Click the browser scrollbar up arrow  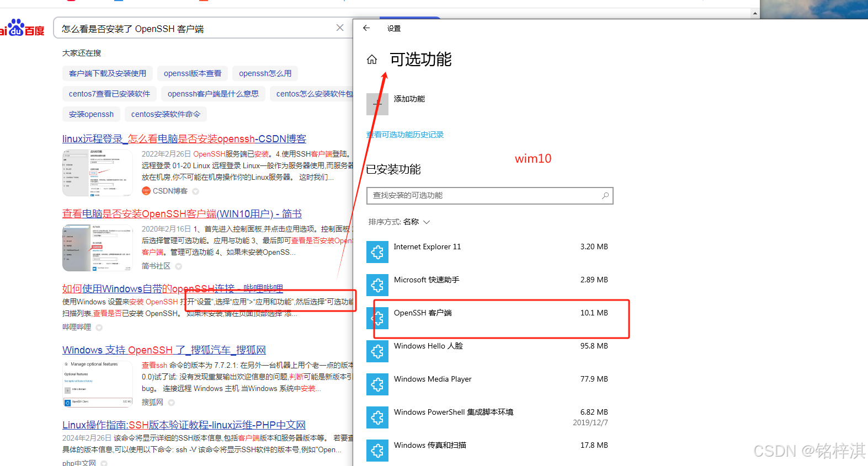coord(755,13)
